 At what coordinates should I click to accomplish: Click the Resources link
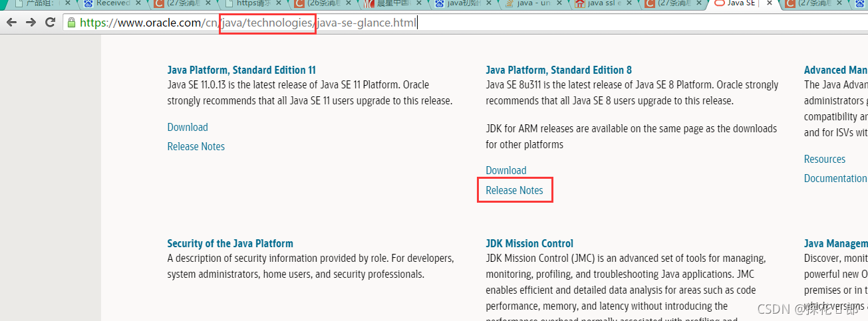pyautogui.click(x=825, y=159)
